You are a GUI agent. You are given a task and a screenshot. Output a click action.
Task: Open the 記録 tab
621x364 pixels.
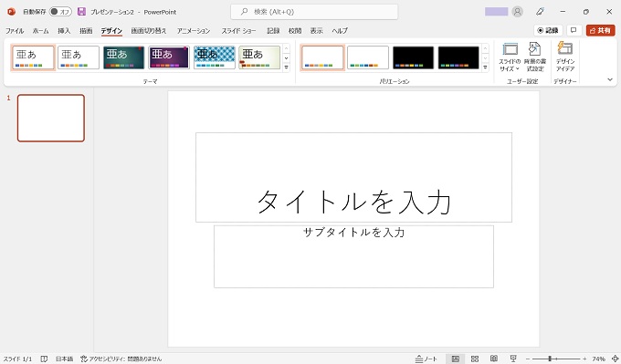pos(273,30)
